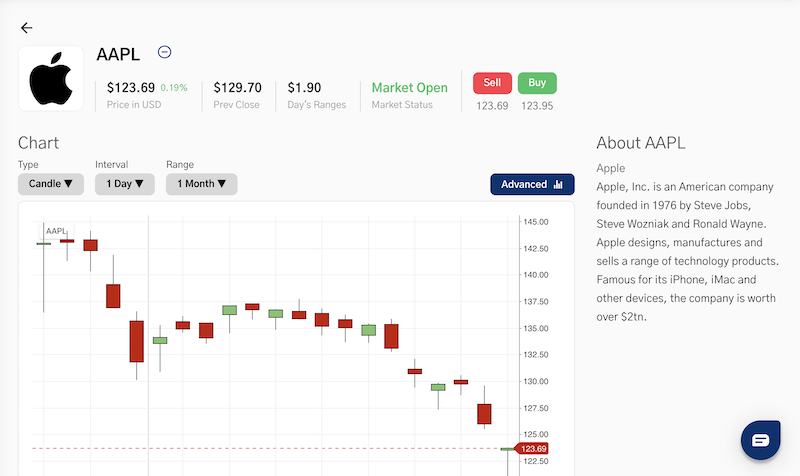This screenshot has width=800, height=476.
Task: Click the green Buy button
Action: click(537, 83)
